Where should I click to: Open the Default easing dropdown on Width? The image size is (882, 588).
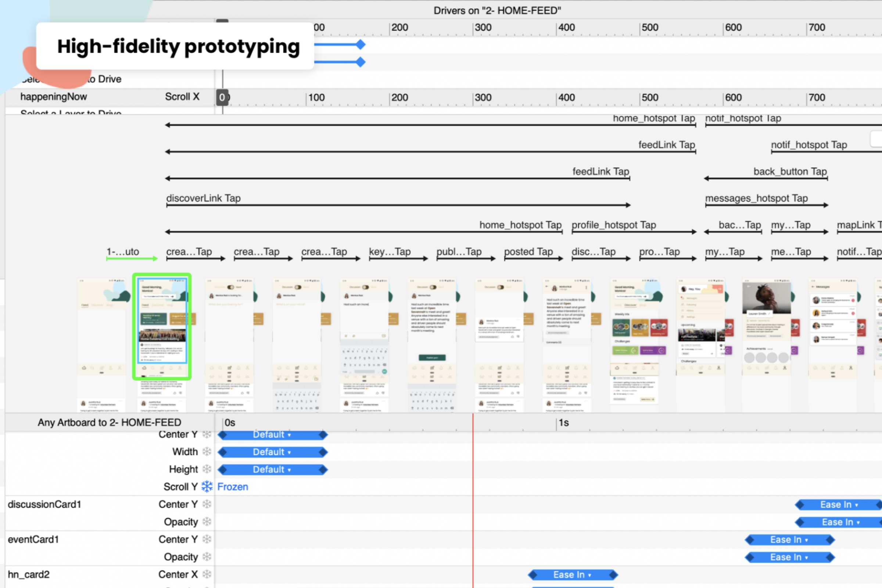[x=272, y=452]
